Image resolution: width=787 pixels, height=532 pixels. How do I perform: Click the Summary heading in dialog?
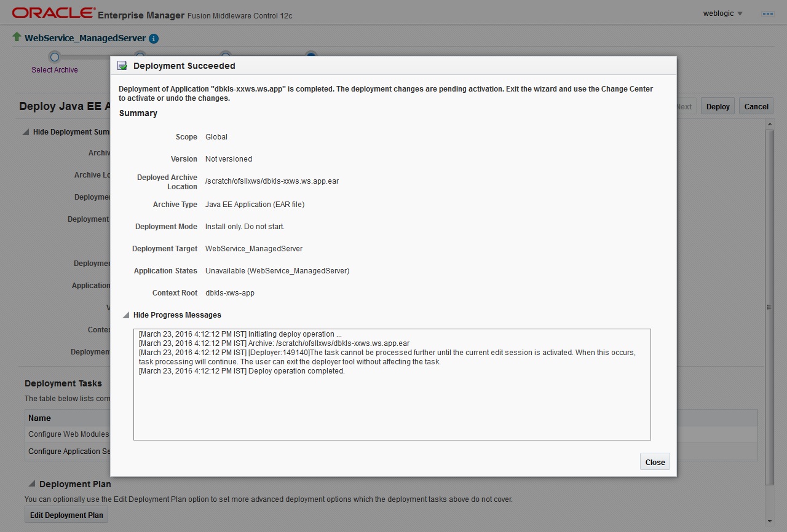pyautogui.click(x=138, y=113)
